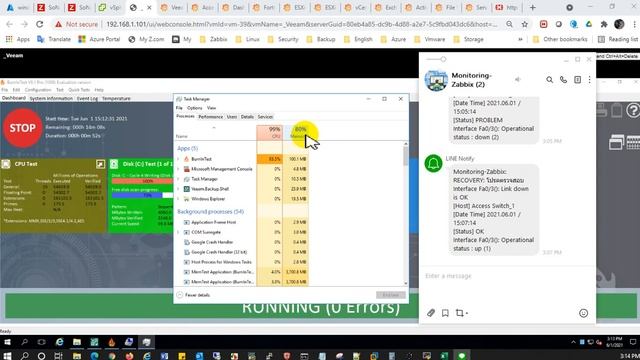Open the LINE chat more-options menu
The image size is (640, 360).
[x=589, y=80]
